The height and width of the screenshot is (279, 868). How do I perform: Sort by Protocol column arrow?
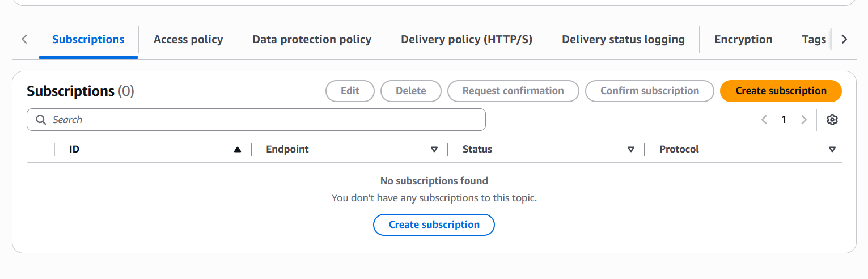(832, 150)
